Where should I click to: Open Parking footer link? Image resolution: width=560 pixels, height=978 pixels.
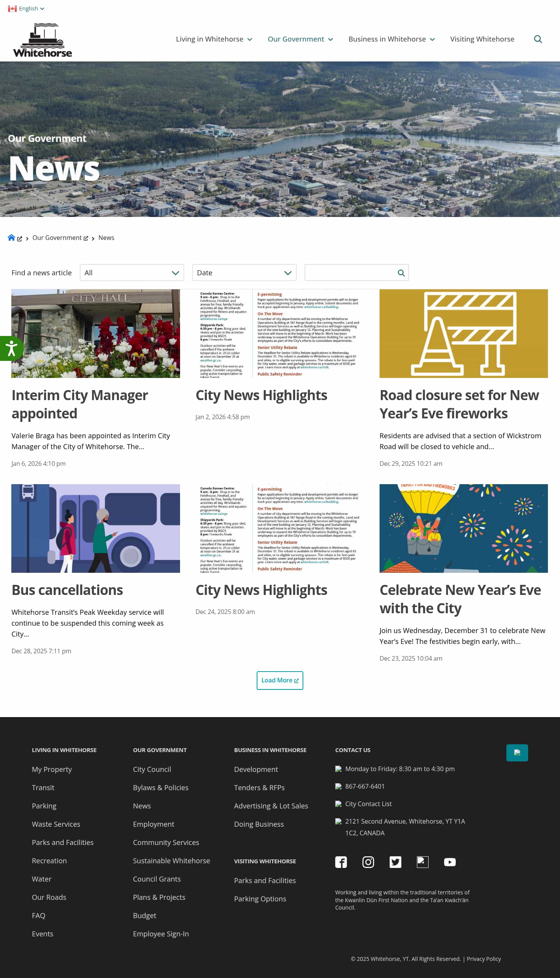(x=44, y=806)
